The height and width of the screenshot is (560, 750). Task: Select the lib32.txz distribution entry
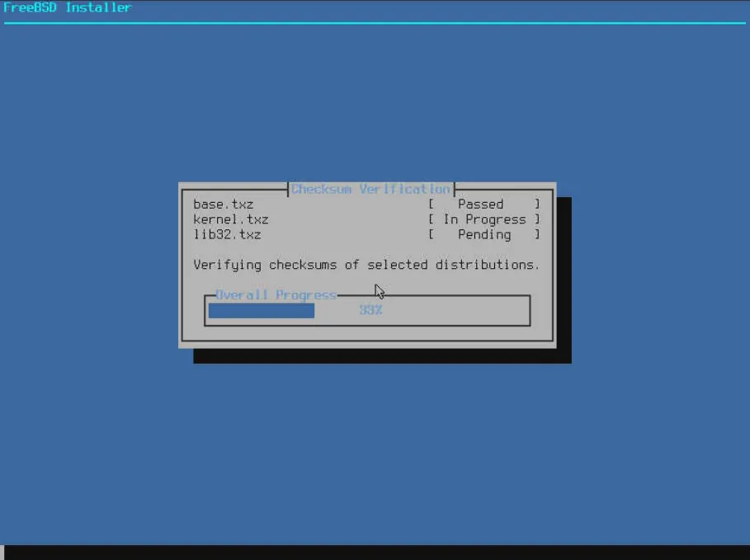[227, 235]
